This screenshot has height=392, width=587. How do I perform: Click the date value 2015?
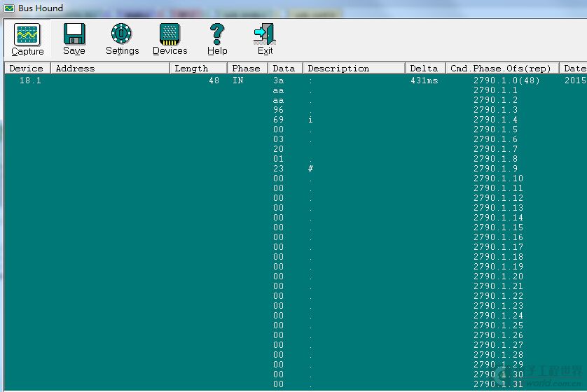coord(576,80)
